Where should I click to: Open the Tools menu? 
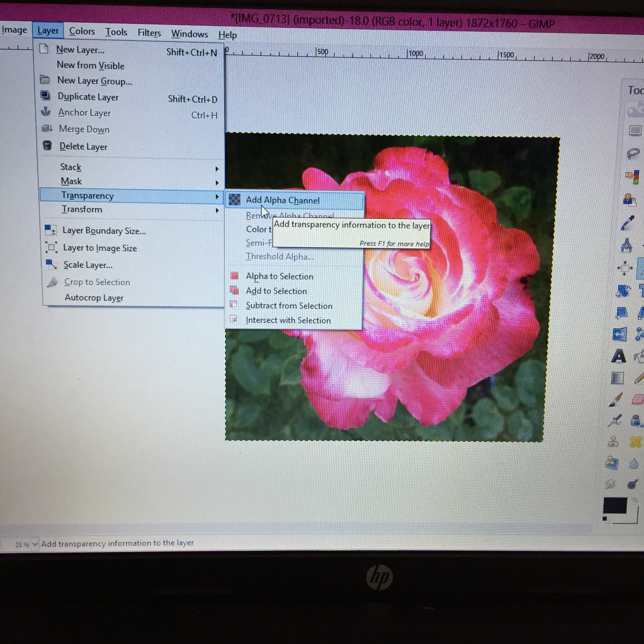pos(116,32)
